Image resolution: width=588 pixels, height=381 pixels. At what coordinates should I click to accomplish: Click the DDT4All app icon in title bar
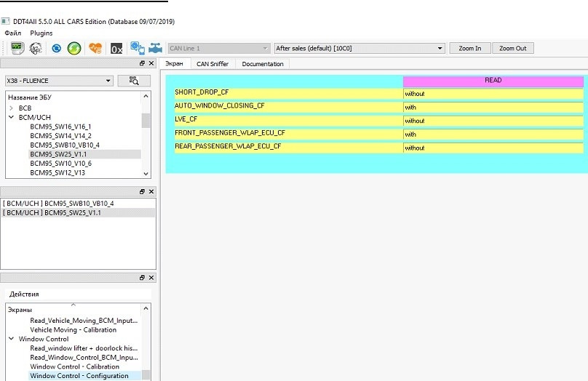tap(5, 21)
